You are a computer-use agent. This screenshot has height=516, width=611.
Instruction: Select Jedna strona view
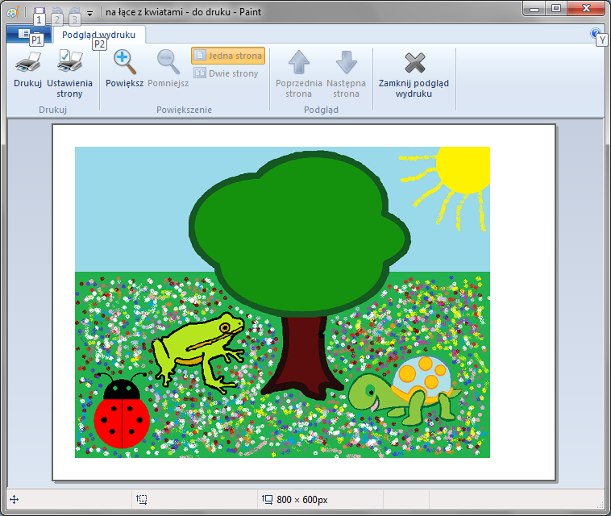tap(228, 56)
